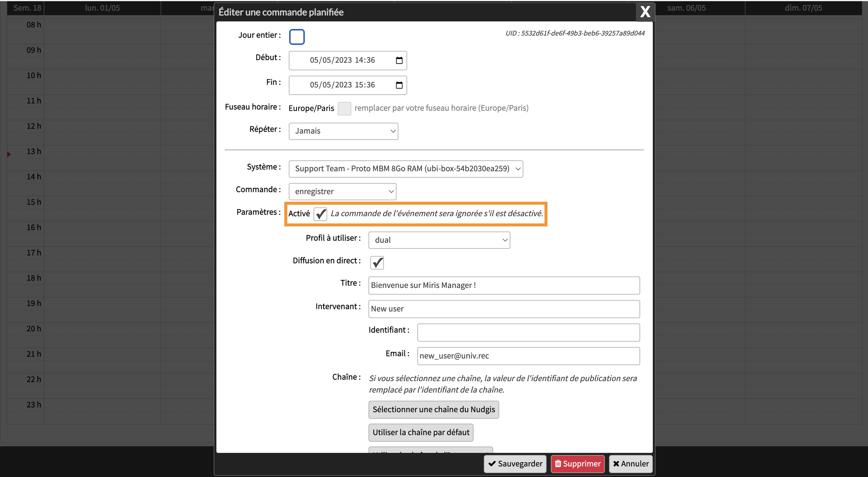Click the UID text string
The height and width of the screenshot is (477, 868).
(575, 33)
